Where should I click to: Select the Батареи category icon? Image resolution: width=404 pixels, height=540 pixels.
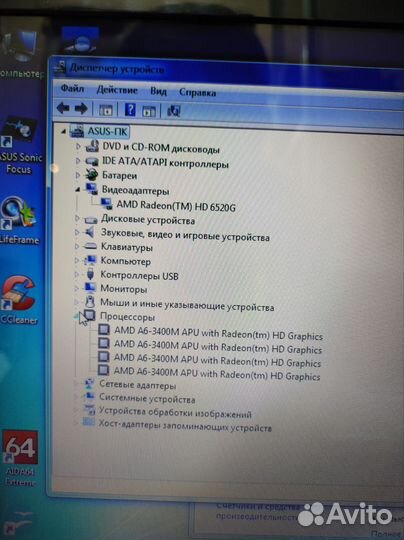(92, 175)
